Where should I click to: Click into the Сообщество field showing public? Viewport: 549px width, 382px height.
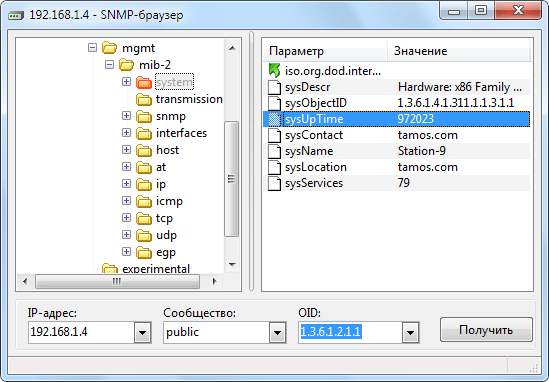tap(217, 332)
